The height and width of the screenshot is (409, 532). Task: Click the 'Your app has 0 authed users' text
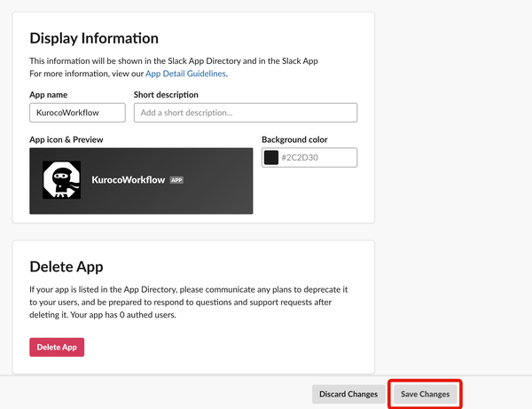[x=123, y=315]
